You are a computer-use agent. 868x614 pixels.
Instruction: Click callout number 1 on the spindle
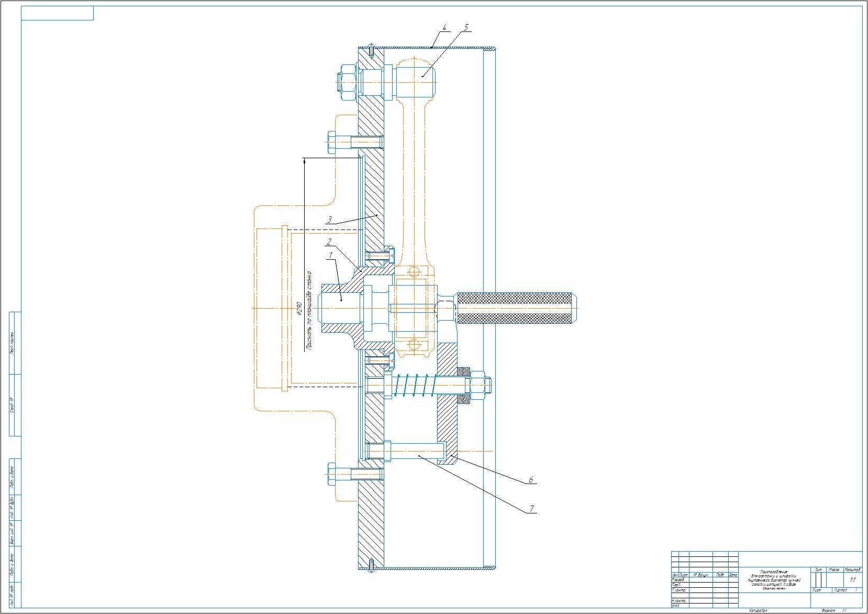pos(330,255)
